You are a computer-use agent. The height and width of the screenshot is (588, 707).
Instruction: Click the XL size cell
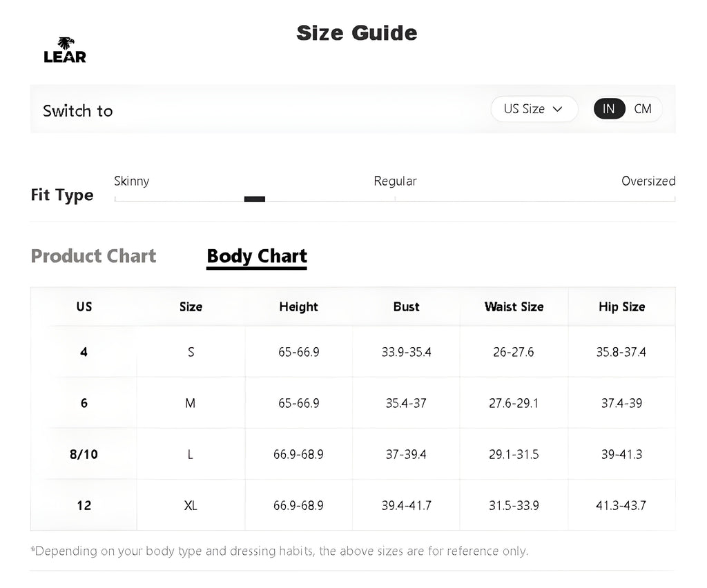tap(191, 505)
